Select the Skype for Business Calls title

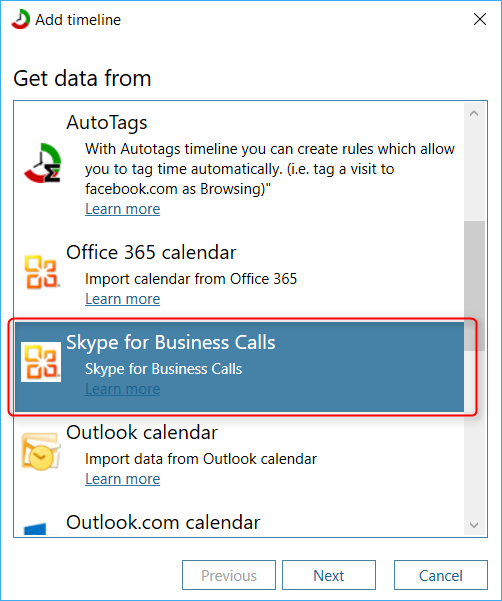click(171, 342)
